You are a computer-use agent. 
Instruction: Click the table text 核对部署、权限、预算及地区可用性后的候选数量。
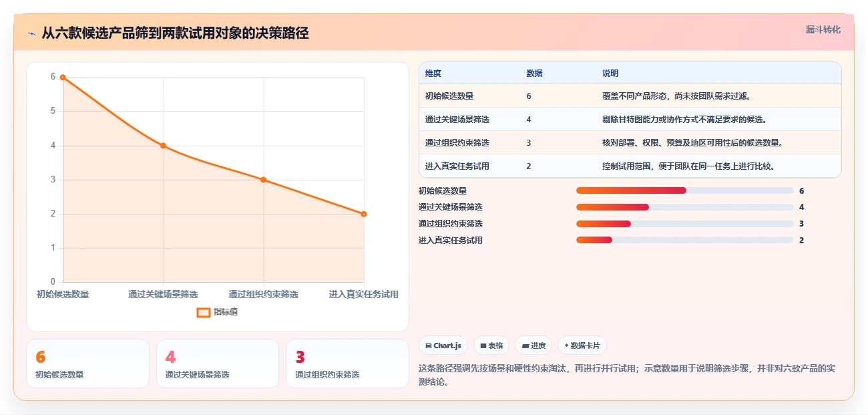pyautogui.click(x=692, y=143)
